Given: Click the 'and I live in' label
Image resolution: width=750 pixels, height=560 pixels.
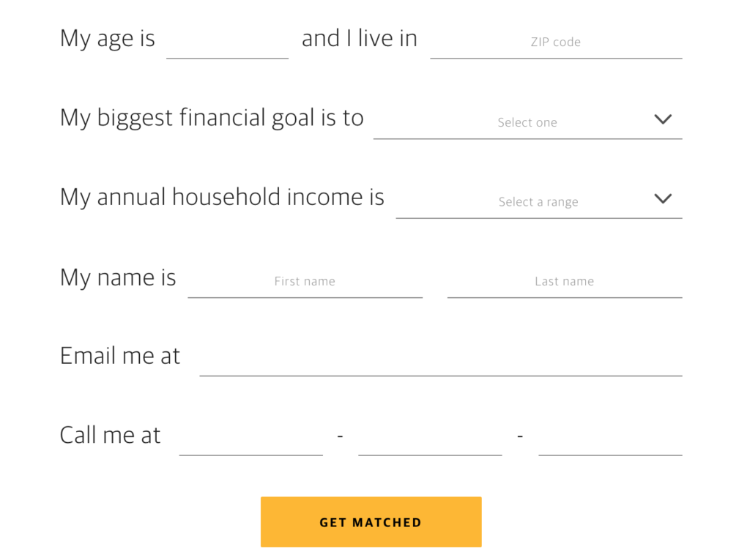Looking at the screenshot, I should [359, 38].
